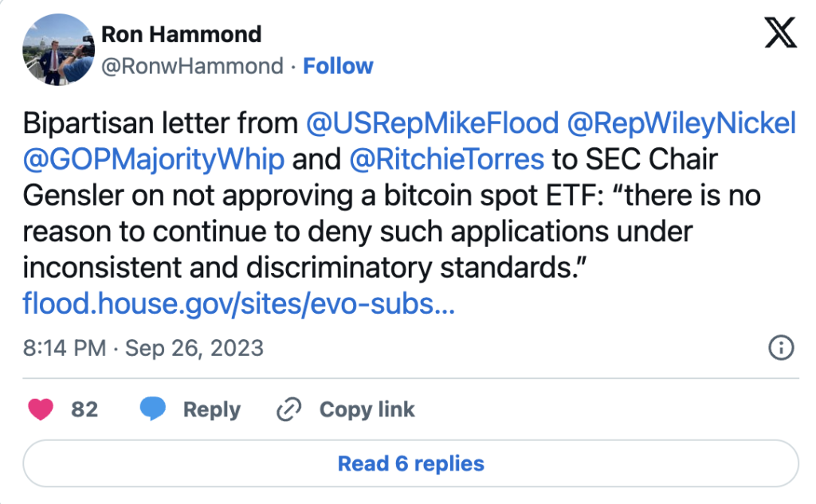Click the Reply text label
This screenshot has width=816, height=504.
211,409
